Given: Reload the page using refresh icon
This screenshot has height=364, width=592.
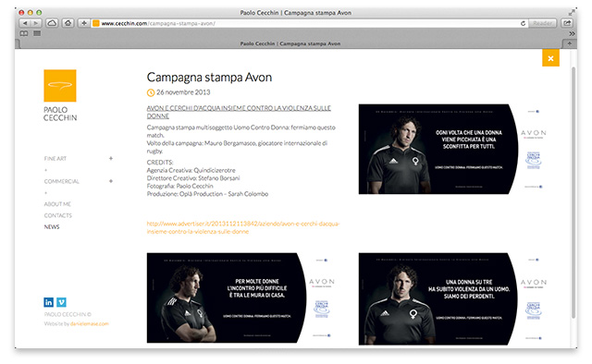Looking at the screenshot, I should pyautogui.click(x=523, y=23).
